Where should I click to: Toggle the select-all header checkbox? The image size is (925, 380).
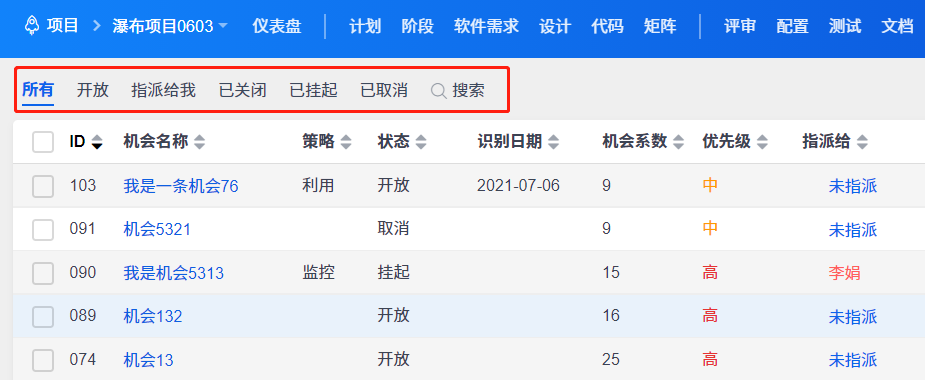[43, 142]
